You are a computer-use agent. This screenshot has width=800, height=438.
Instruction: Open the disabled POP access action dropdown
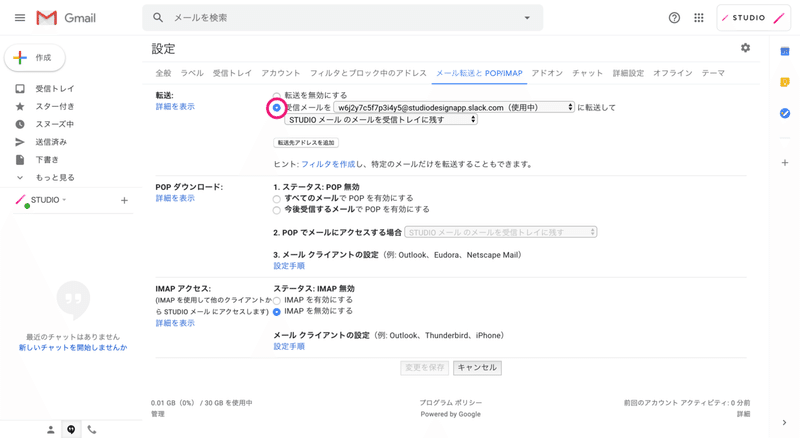[501, 232]
